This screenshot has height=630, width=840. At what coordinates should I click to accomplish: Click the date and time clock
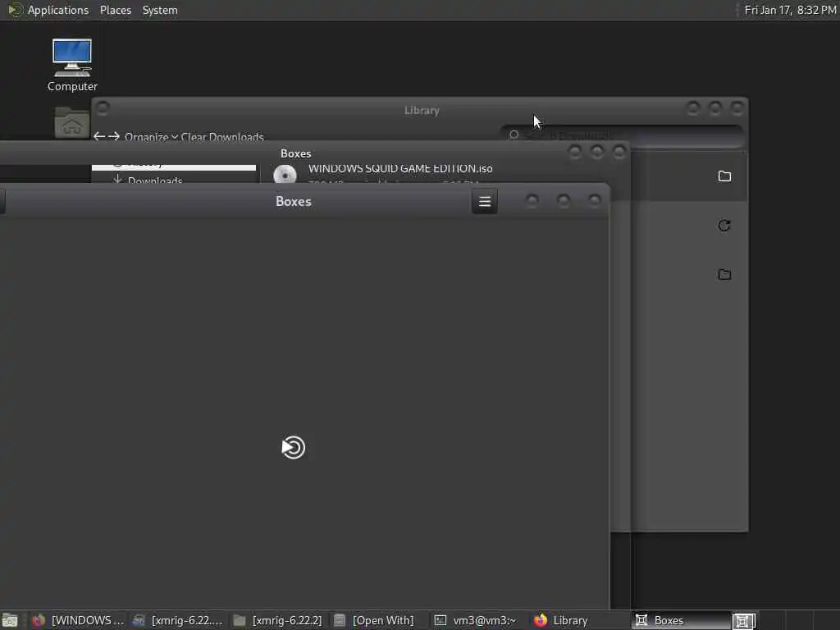point(790,10)
